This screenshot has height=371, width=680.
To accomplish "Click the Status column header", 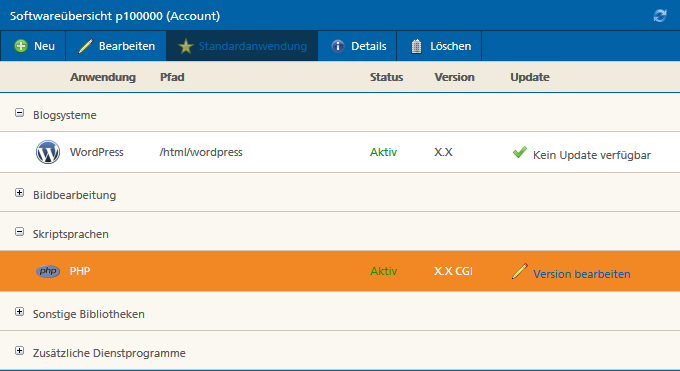I will (386, 77).
